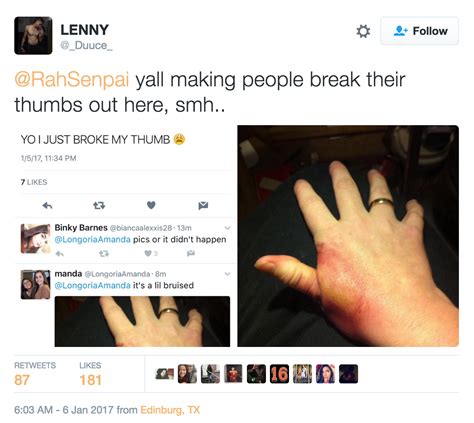The width and height of the screenshot is (474, 423).
Task: Retweet the broken thumb tweet
Action: [x=99, y=205]
